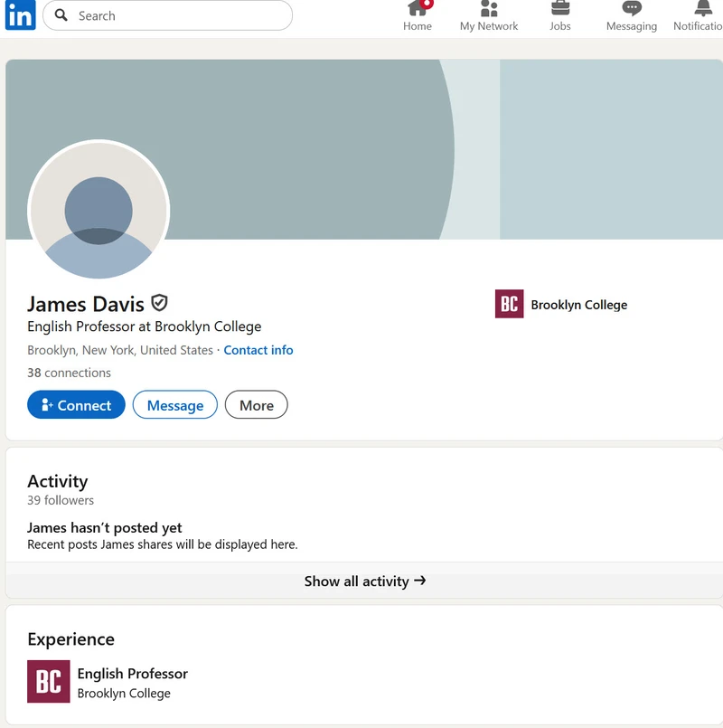The height and width of the screenshot is (728, 723).
Task: Open the Contact info link
Action: pos(258,350)
